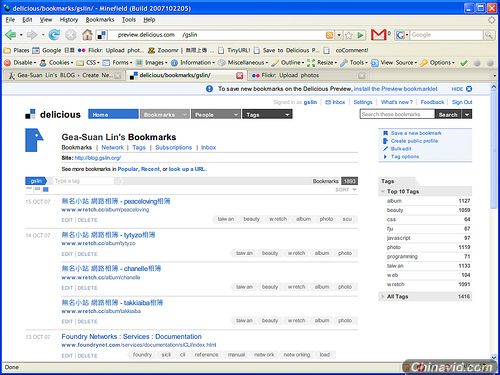This screenshot has height=375, width=500.
Task: Open the blog.gslin.org site link
Action: coord(98,158)
